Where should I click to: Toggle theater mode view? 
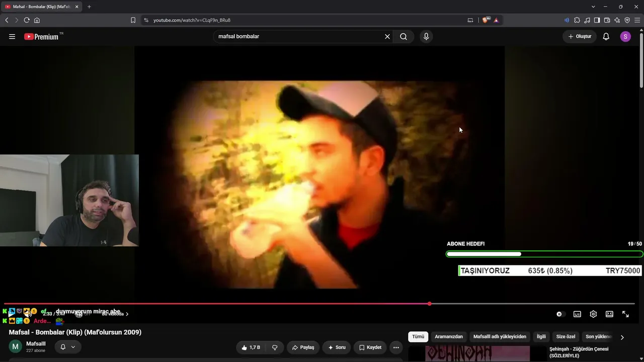point(609,314)
